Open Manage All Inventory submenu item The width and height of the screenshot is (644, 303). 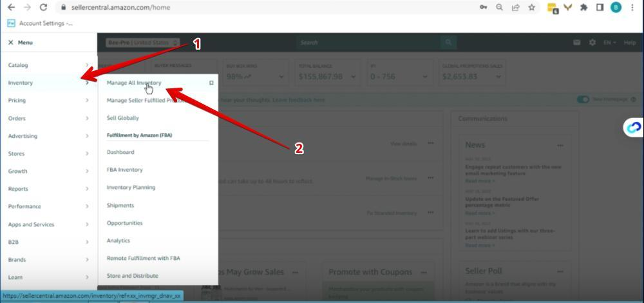[134, 83]
